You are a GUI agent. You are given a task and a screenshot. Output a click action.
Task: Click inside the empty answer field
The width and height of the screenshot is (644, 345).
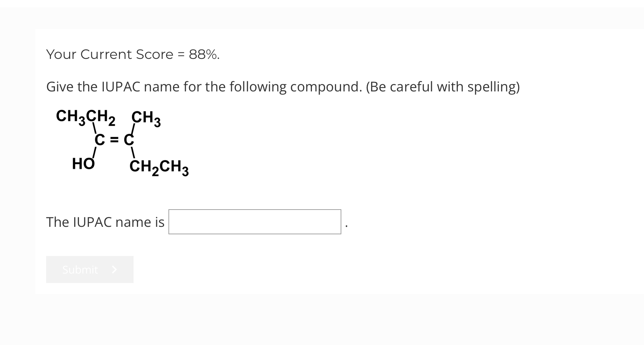tap(255, 222)
